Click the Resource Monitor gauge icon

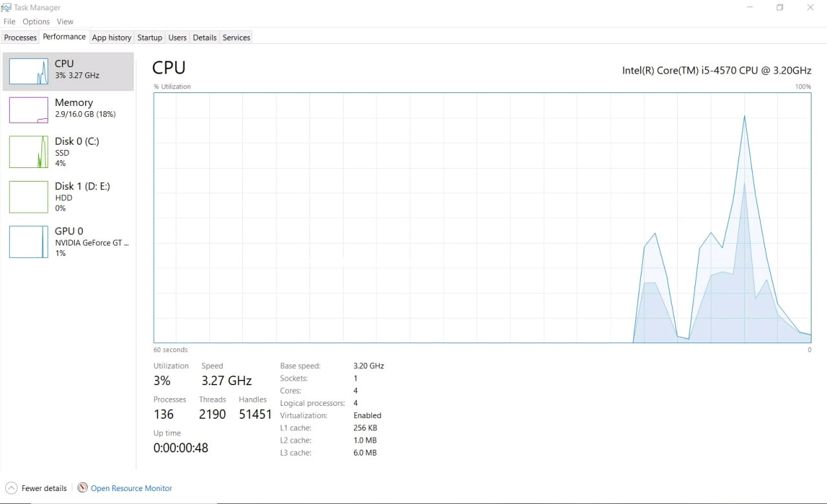tap(83, 488)
